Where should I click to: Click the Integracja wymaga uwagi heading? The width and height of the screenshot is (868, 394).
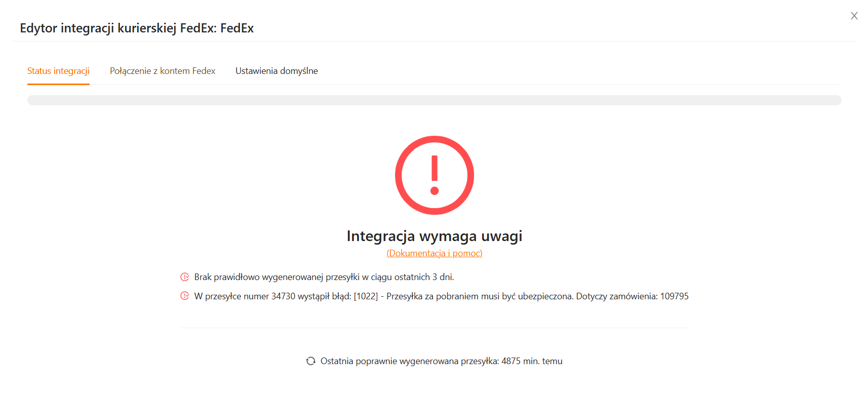(x=434, y=236)
